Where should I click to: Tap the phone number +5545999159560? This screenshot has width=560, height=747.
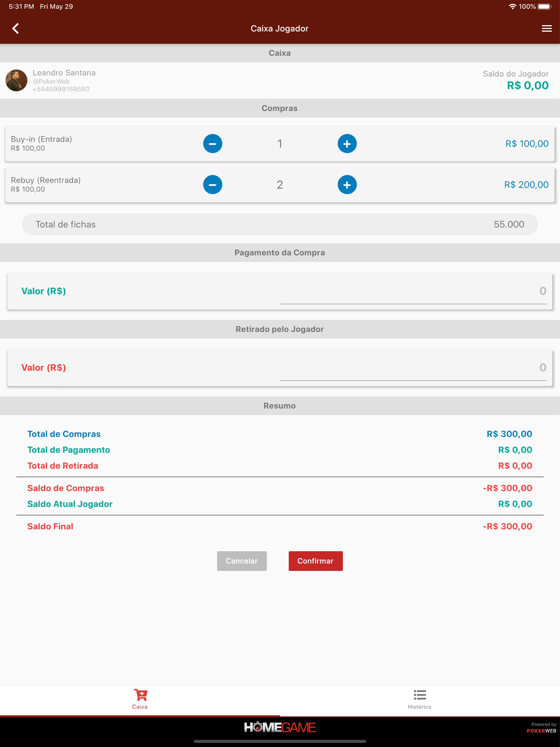61,89
